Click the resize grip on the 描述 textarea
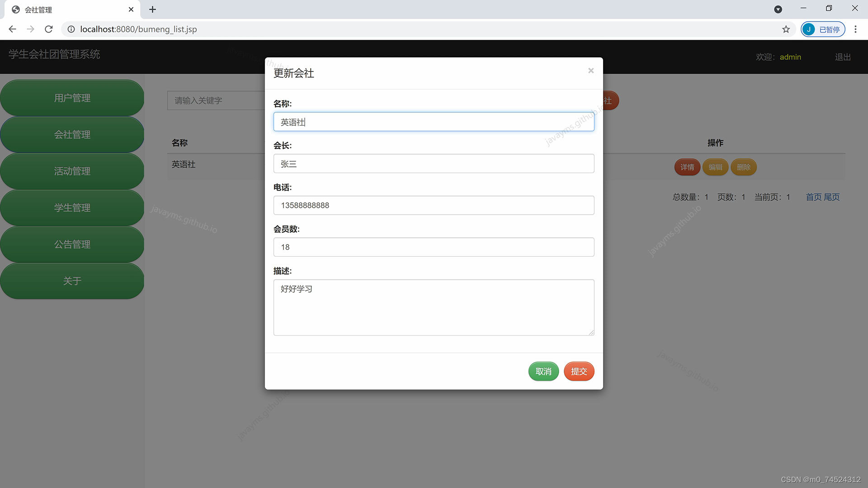The image size is (868, 488). point(591,333)
